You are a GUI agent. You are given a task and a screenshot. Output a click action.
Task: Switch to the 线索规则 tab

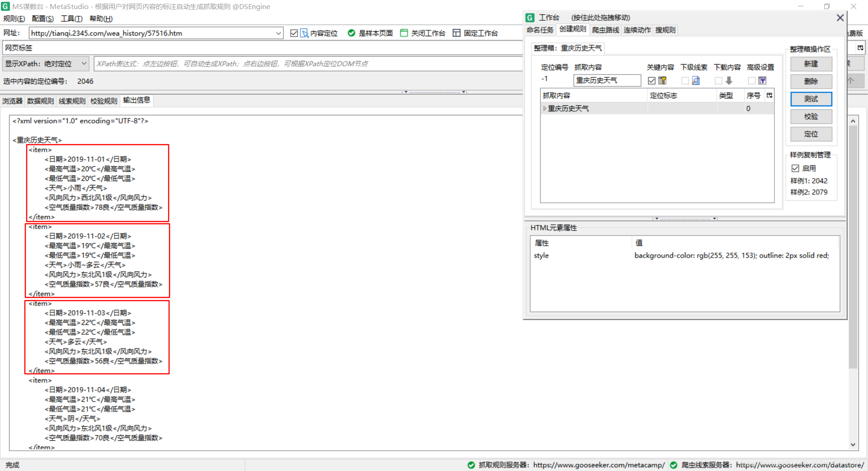(x=72, y=101)
